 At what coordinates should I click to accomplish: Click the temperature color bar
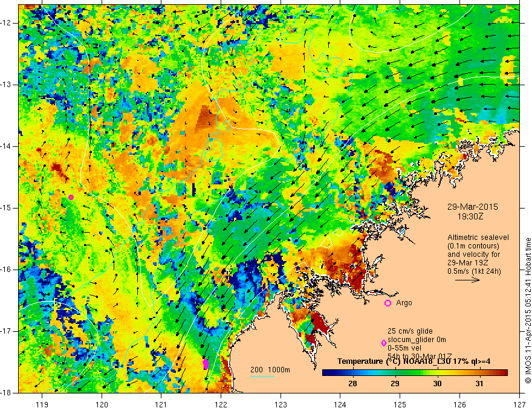click(x=415, y=372)
